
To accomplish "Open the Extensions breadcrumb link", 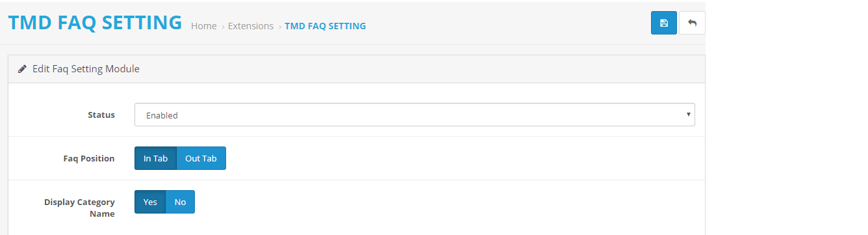I will point(251,26).
